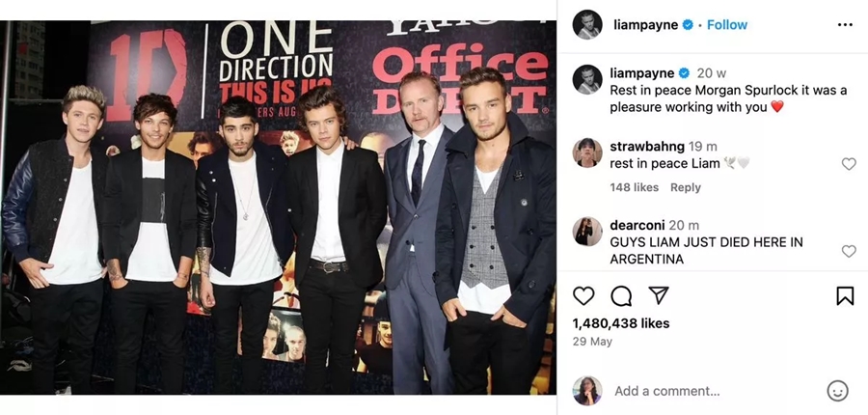Open liampayne profile from header username
This screenshot has width=868, height=415.
(x=645, y=25)
